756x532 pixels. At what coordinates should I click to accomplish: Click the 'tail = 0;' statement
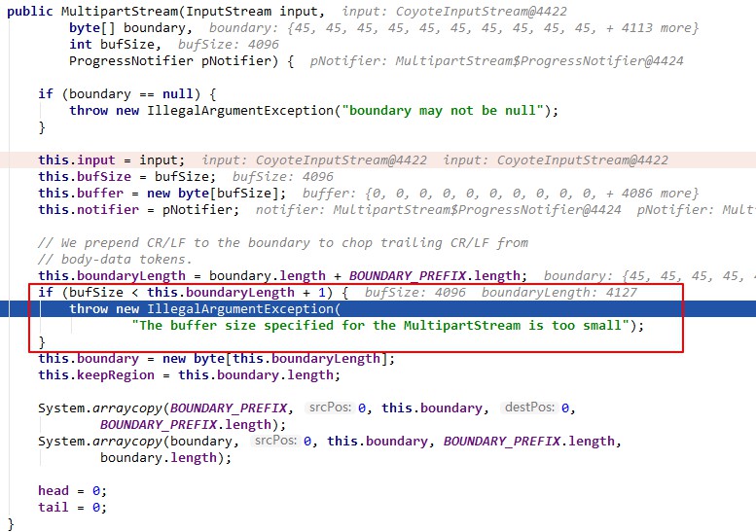[x=72, y=507]
